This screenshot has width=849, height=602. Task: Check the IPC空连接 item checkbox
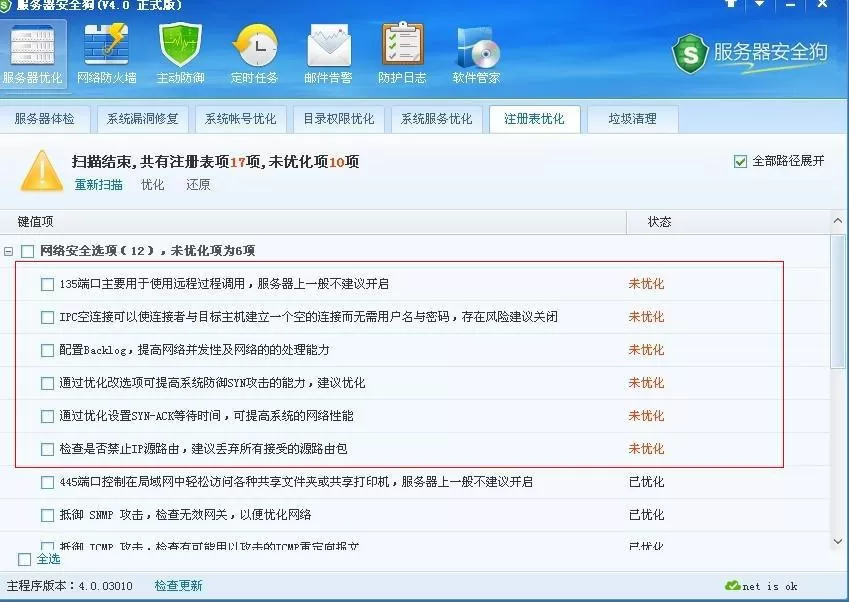48,317
